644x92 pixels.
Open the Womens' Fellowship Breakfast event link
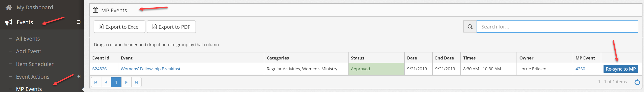(151, 69)
